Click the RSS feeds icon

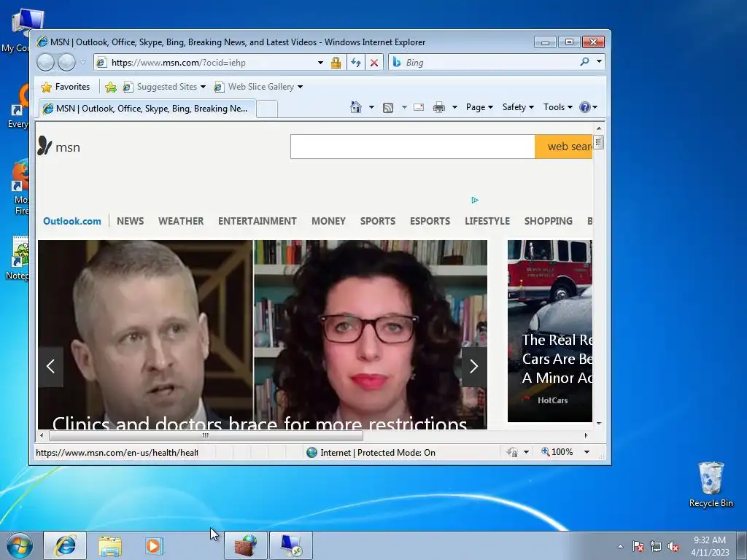point(388,108)
